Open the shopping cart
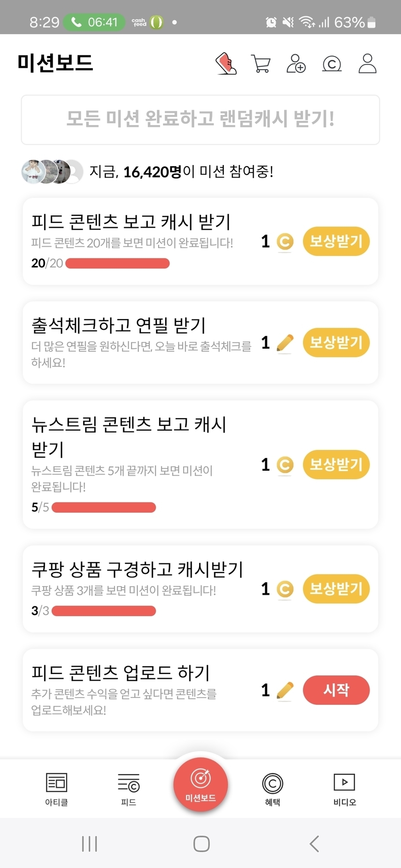This screenshot has width=401, height=868. [x=261, y=63]
